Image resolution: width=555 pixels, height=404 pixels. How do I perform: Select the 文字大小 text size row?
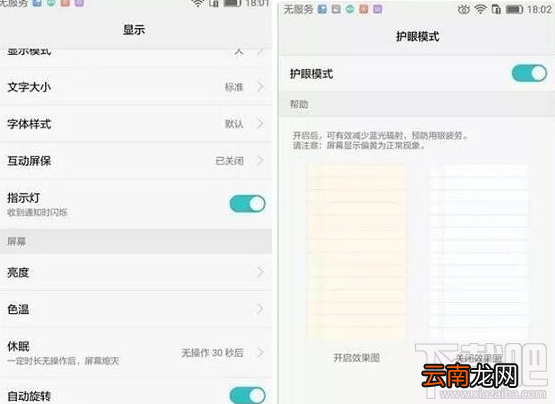click(136, 87)
